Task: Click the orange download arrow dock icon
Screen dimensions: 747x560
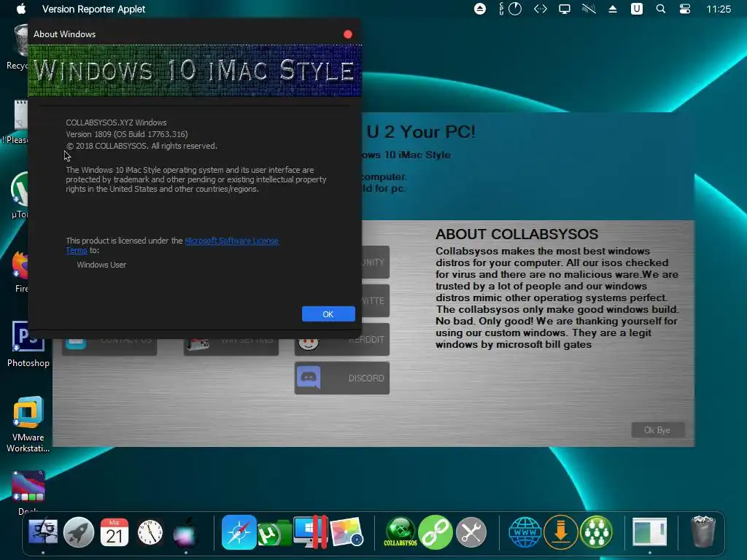Action: (x=561, y=532)
